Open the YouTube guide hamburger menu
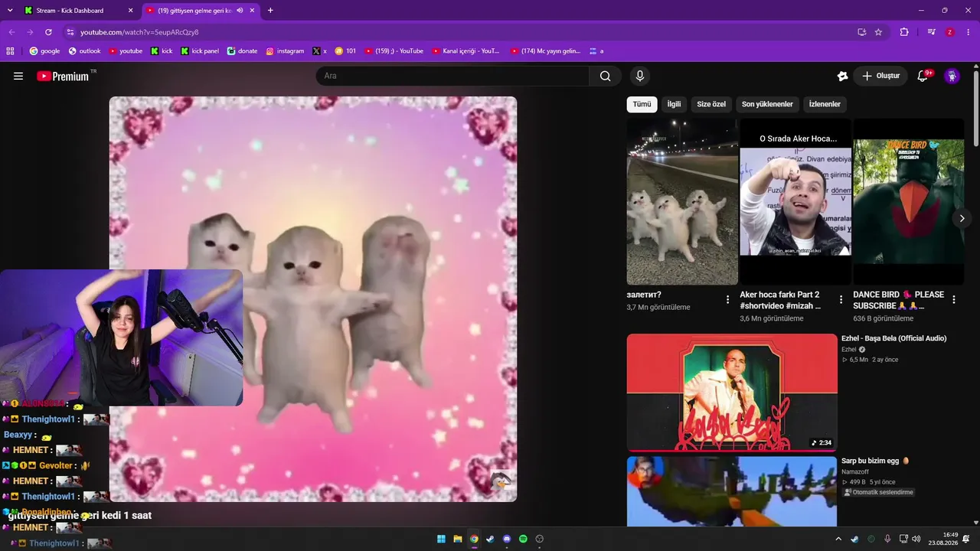This screenshot has height=551, width=980. pos(18,76)
